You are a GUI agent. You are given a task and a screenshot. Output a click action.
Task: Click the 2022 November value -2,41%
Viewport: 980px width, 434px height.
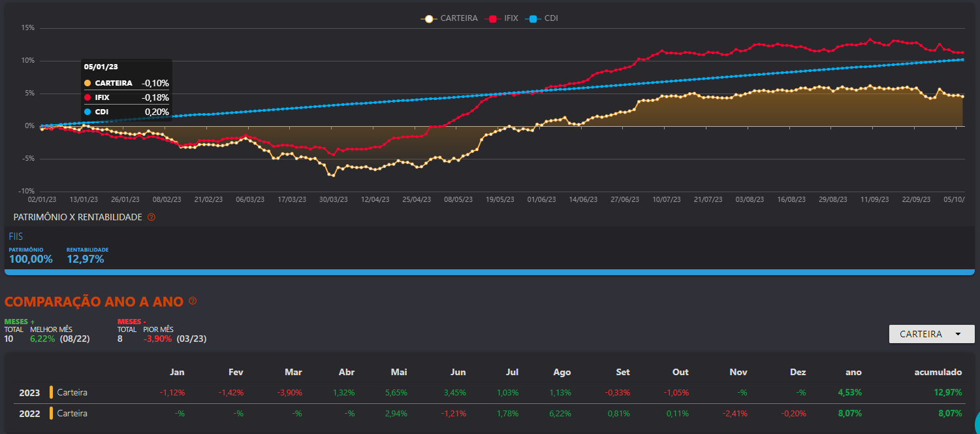click(x=735, y=414)
